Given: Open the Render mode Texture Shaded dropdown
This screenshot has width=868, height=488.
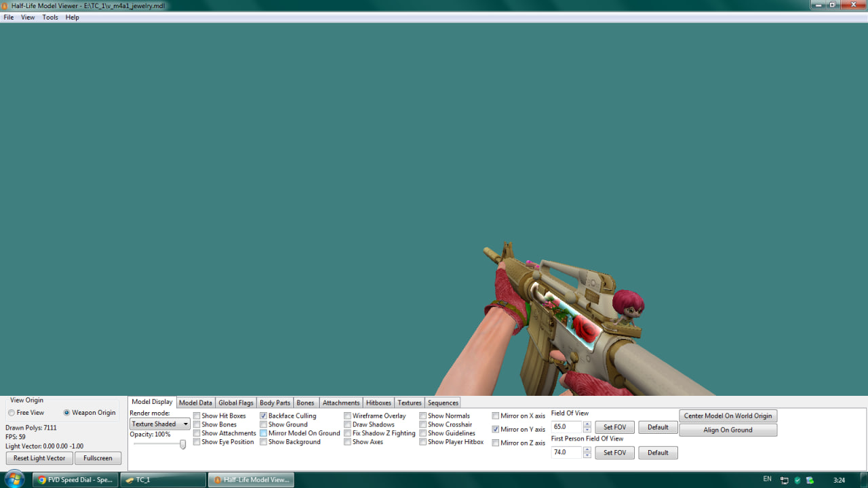Looking at the screenshot, I should pos(160,424).
